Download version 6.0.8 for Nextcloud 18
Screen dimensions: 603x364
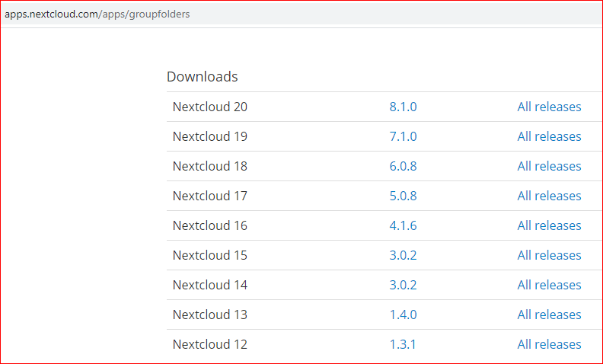pos(403,166)
